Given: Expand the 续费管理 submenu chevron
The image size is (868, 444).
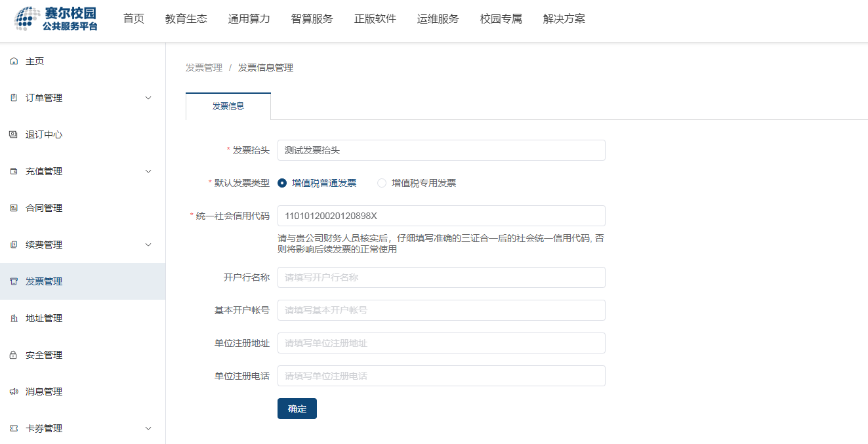Looking at the screenshot, I should tap(148, 245).
